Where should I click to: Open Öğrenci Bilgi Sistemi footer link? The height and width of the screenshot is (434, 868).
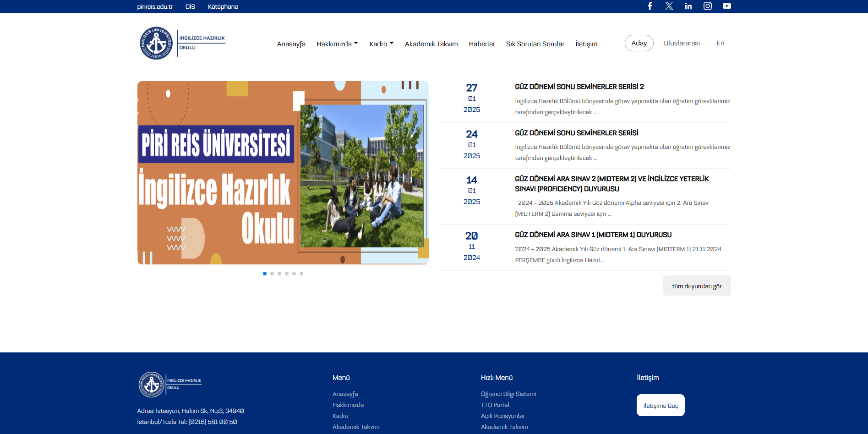[x=508, y=394]
